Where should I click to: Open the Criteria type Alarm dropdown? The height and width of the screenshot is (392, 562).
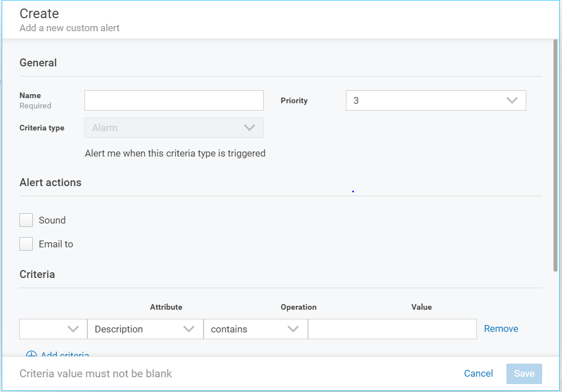coord(174,128)
